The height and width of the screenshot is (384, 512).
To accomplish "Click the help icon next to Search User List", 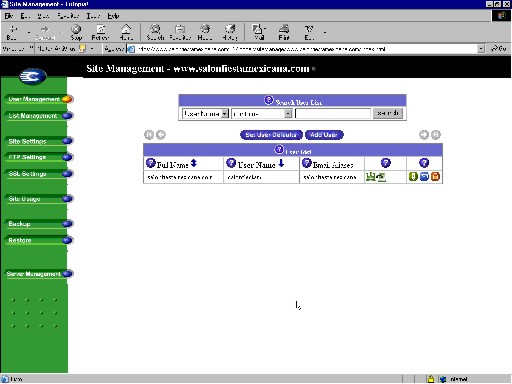I will pos(269,100).
